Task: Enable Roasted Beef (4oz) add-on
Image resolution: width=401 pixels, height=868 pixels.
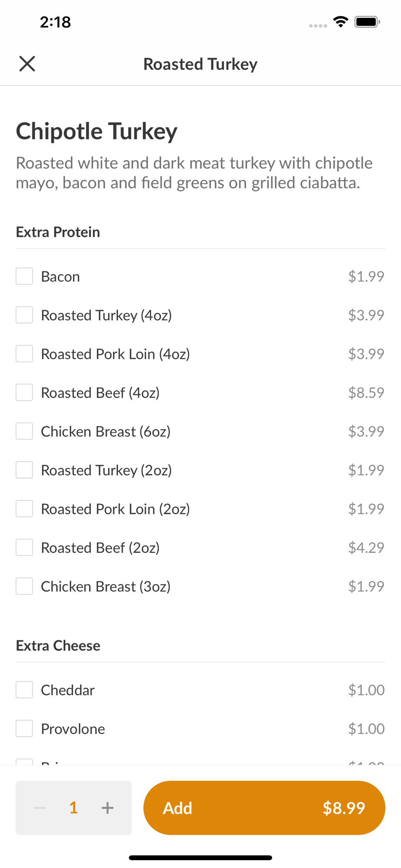Action: point(24,392)
